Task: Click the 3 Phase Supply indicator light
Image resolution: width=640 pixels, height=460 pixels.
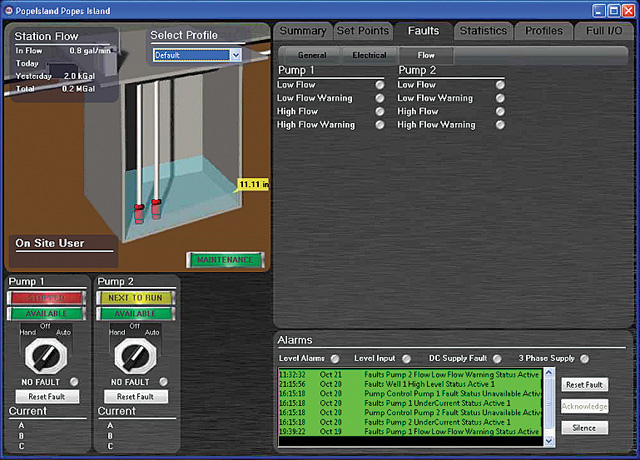Action: [x=584, y=358]
